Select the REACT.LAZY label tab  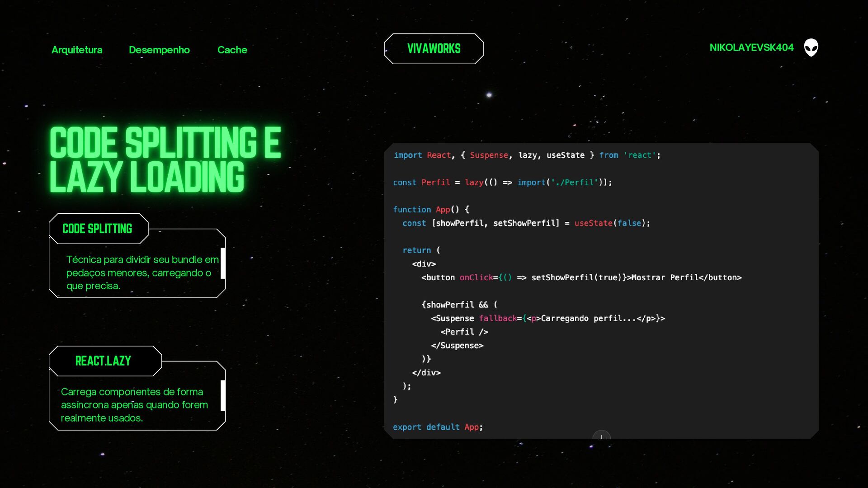click(x=104, y=361)
